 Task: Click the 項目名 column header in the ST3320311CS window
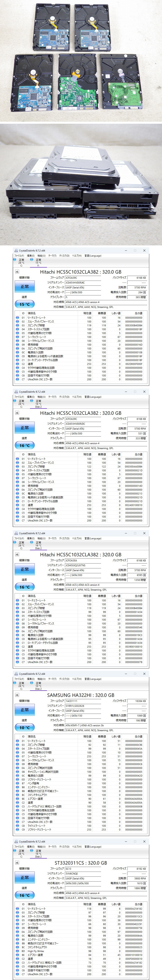click(32, 904)
